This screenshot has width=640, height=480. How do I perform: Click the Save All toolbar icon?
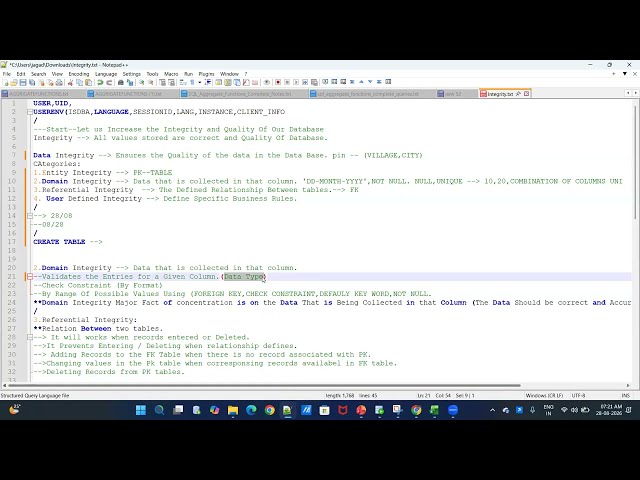click(32, 82)
